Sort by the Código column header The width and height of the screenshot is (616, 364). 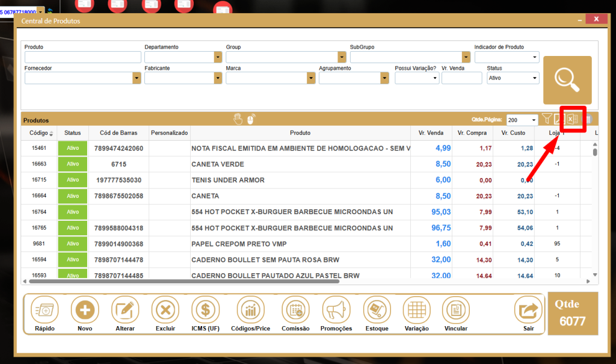[x=38, y=133]
